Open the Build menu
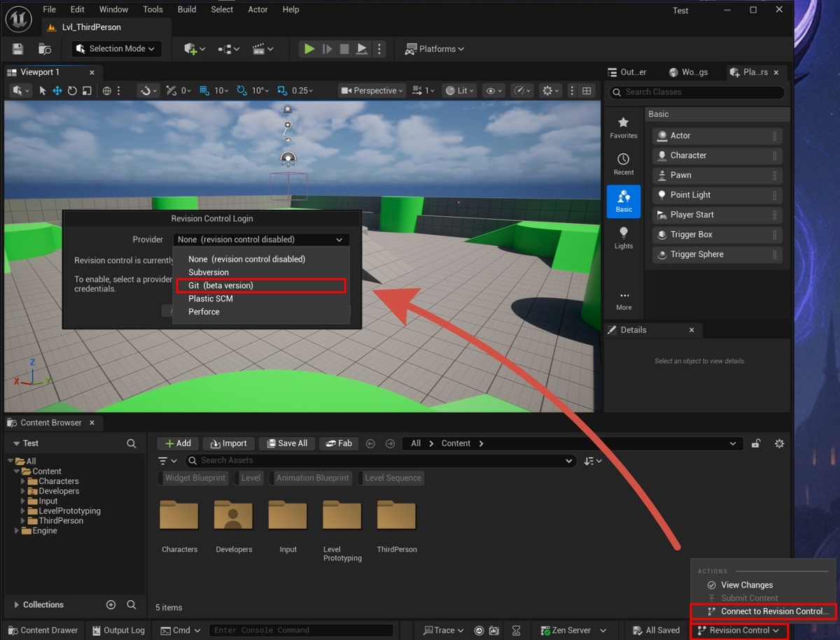This screenshot has width=840, height=640. tap(187, 10)
